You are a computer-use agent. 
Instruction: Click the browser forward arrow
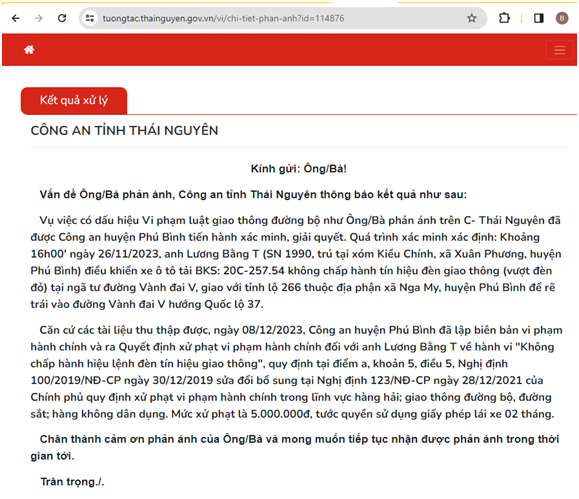[39, 18]
